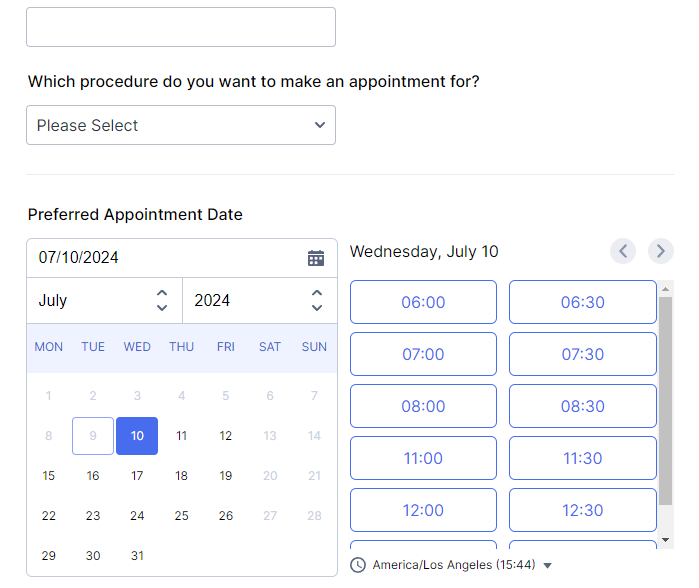Pick the 11:00 time slot

coord(423,458)
